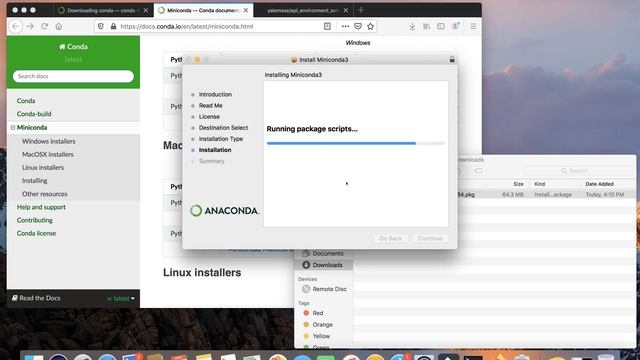This screenshot has width=640, height=360.
Task: Select Remote Disc in Finder sidebar
Action: tap(325, 289)
